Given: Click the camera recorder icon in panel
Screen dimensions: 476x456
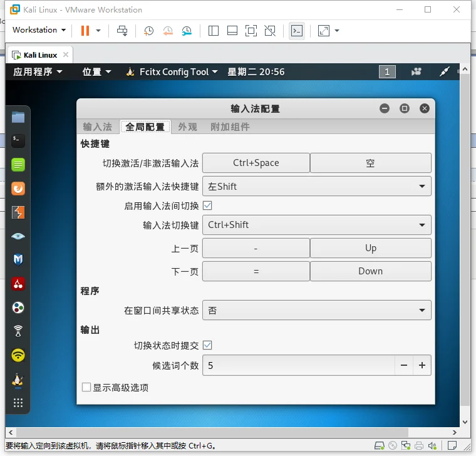Looking at the screenshot, I should click(x=416, y=71).
